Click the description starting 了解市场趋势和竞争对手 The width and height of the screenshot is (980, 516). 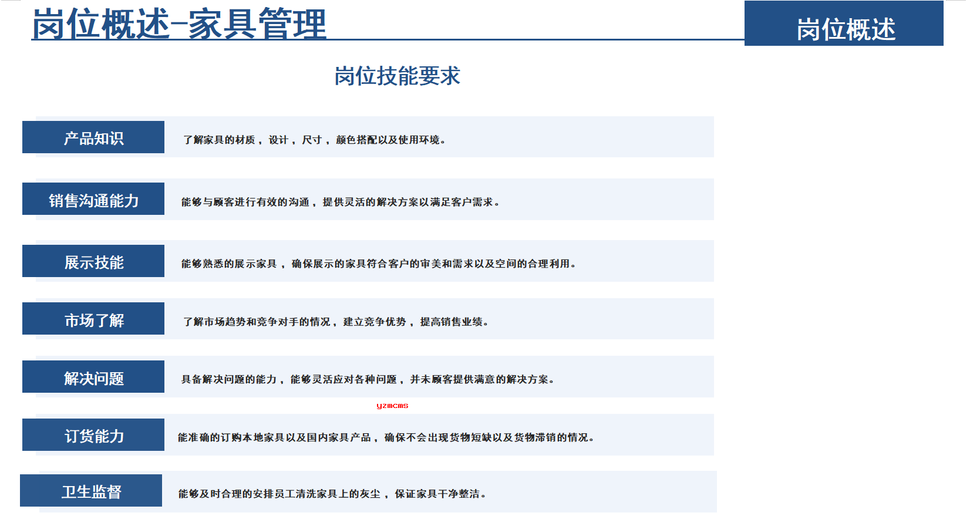point(336,322)
